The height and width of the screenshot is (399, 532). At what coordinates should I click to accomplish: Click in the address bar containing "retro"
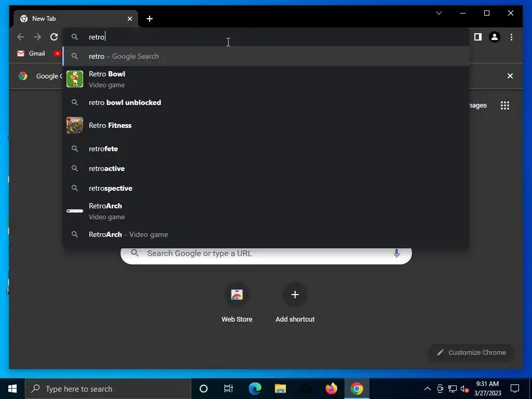pyautogui.click(x=267, y=37)
